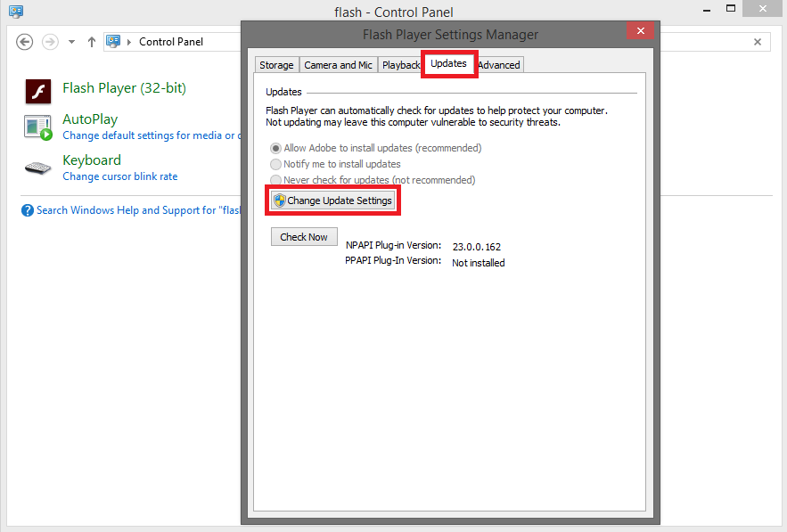Click Change cursor blink rate link
Screen dimensions: 787x532
tap(120, 176)
